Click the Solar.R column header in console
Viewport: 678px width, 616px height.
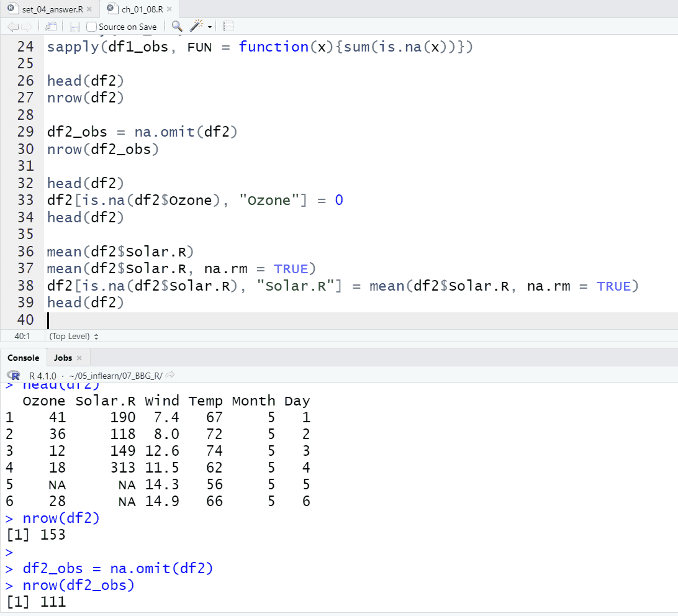click(x=106, y=401)
